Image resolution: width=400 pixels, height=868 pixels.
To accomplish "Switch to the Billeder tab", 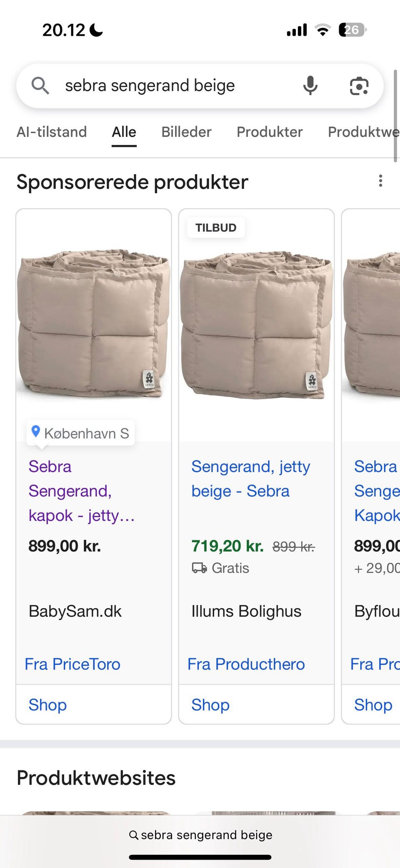I will coord(186,132).
